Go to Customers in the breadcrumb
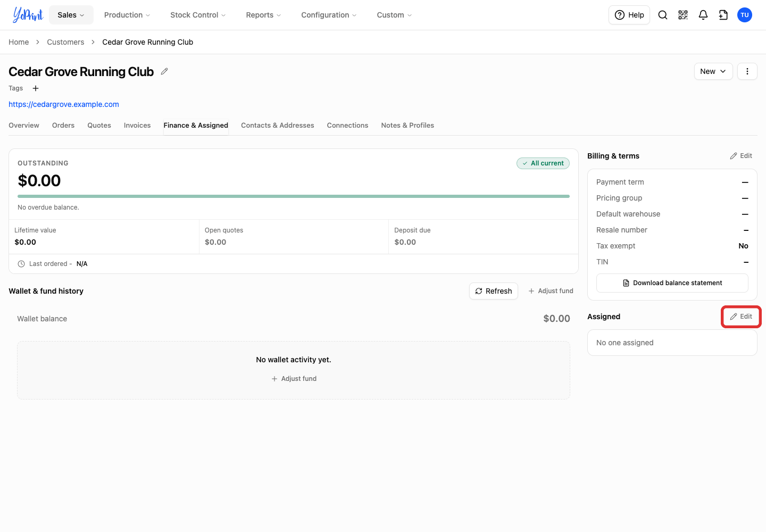The image size is (766, 532). pyautogui.click(x=65, y=42)
